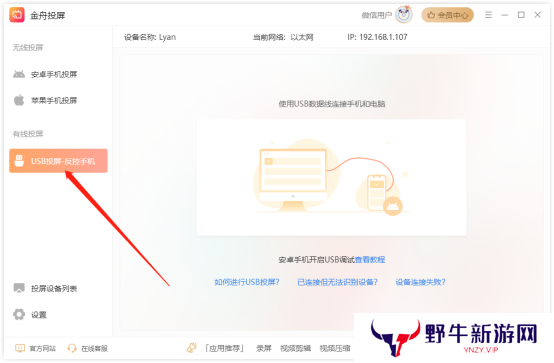The height and width of the screenshot is (363, 554).
Task: Maximize the 金舟投屏 window
Action: (521, 15)
